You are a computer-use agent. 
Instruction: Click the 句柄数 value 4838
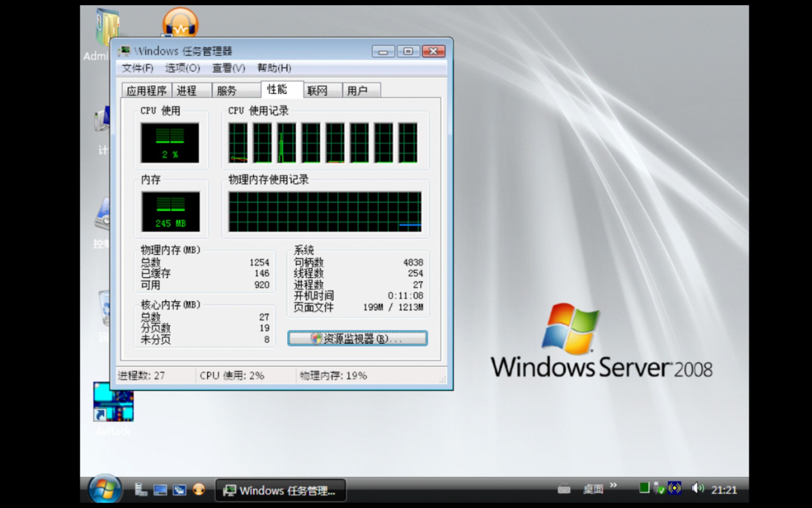point(413,262)
